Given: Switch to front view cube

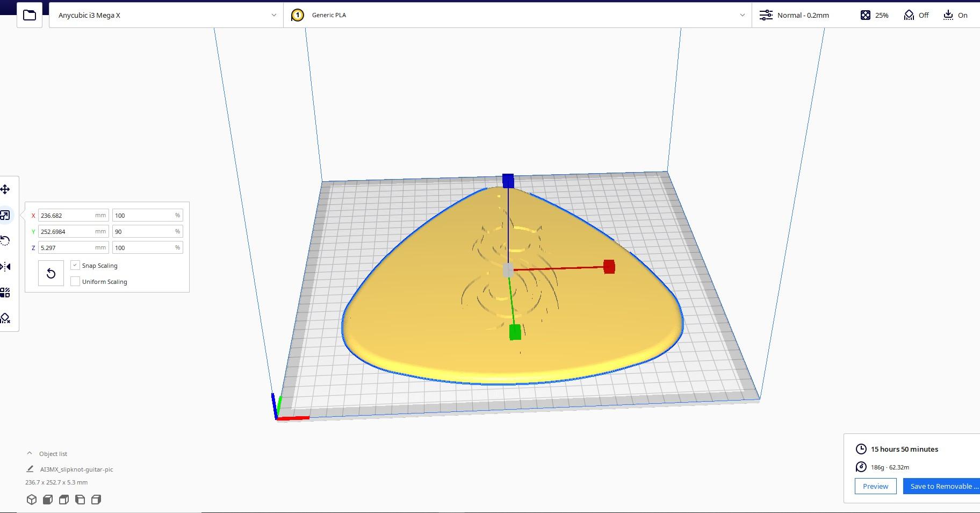Looking at the screenshot, I should coord(48,500).
